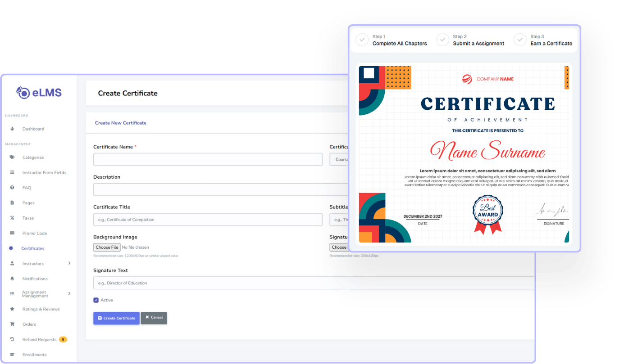Click the Cancel button
The height and width of the screenshot is (364, 624).
154,318
